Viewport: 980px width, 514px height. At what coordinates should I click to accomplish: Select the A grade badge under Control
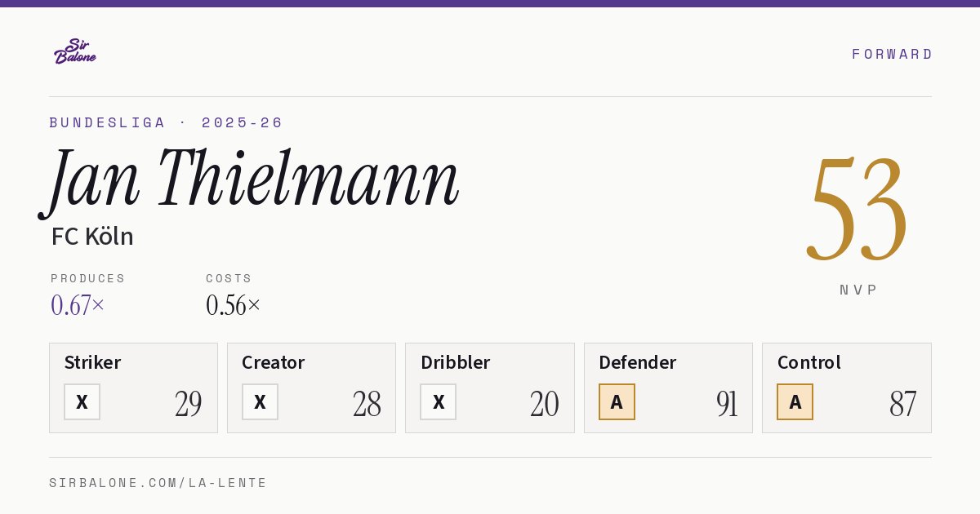[x=795, y=401]
